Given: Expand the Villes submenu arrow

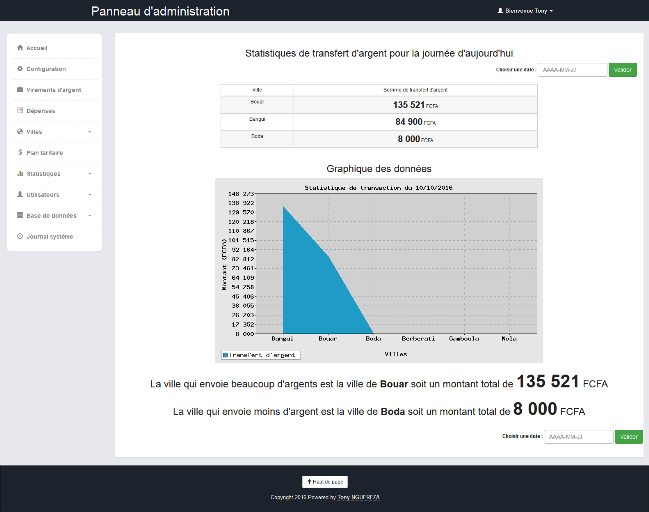Looking at the screenshot, I should [90, 132].
